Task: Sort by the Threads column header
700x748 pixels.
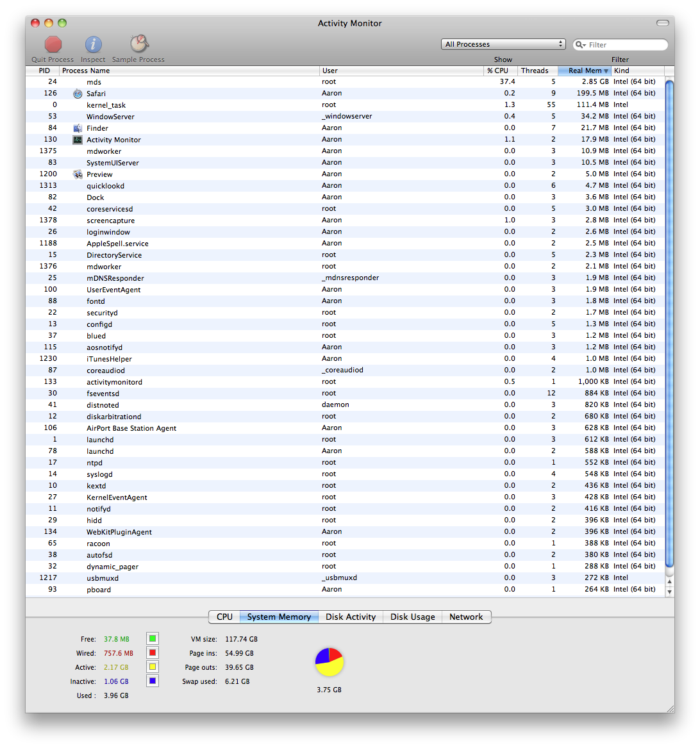Action: coord(538,71)
